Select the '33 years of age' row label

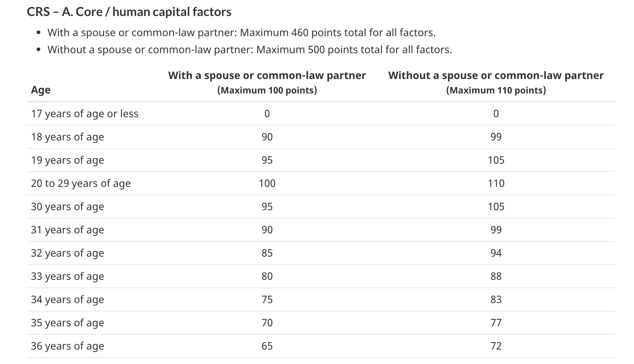click(x=67, y=276)
